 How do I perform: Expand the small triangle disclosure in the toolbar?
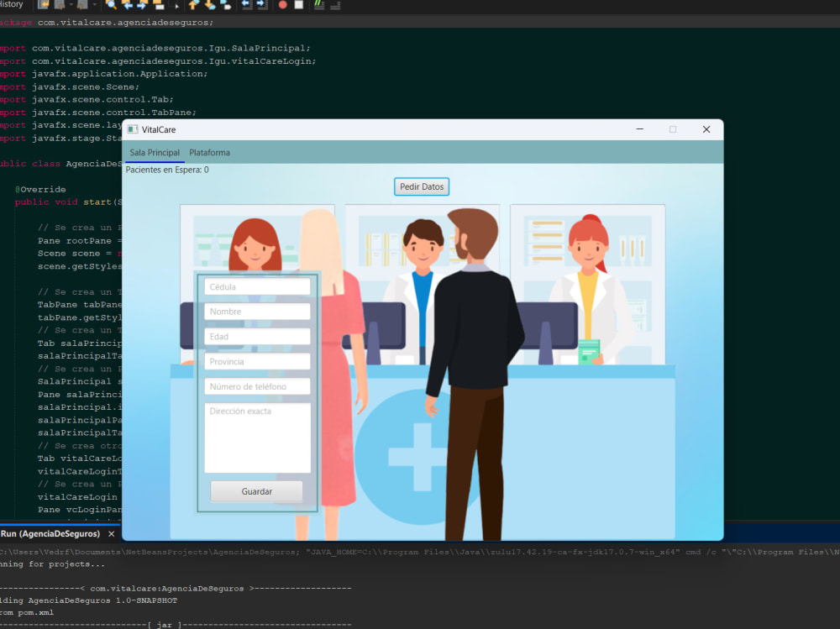click(176, 7)
